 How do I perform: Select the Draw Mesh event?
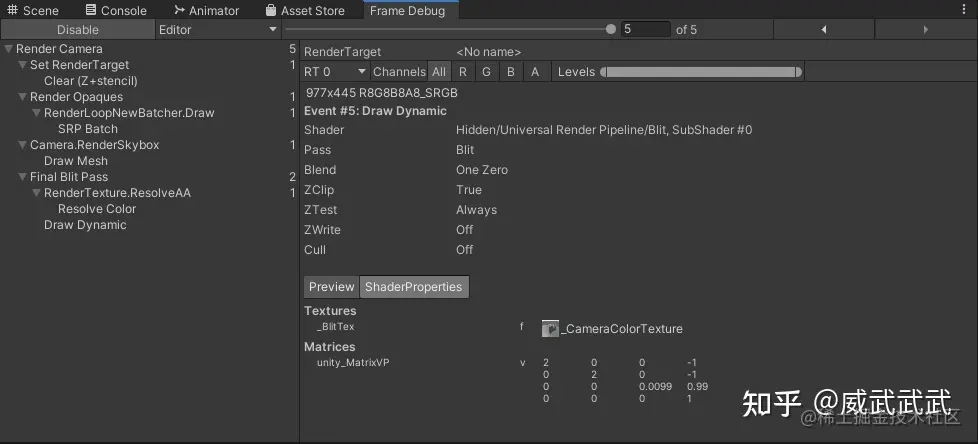[x=75, y=161]
